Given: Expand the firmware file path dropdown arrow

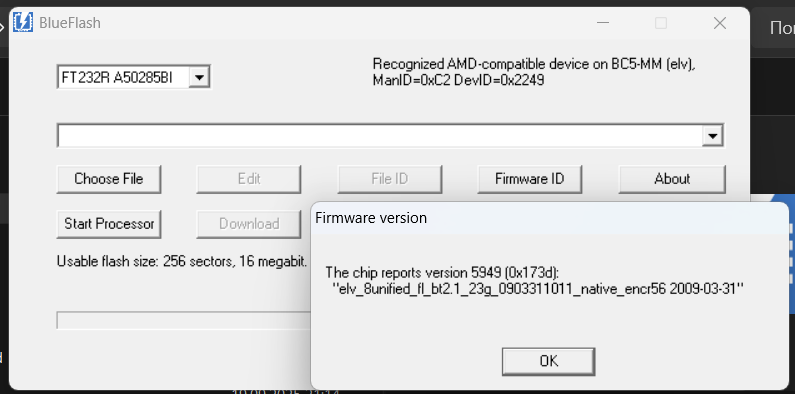Looking at the screenshot, I should coord(713,136).
